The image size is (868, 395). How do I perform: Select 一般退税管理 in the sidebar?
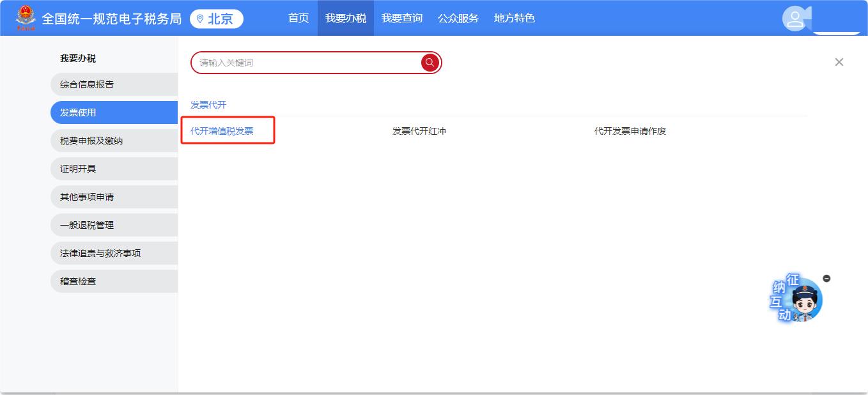[87, 225]
